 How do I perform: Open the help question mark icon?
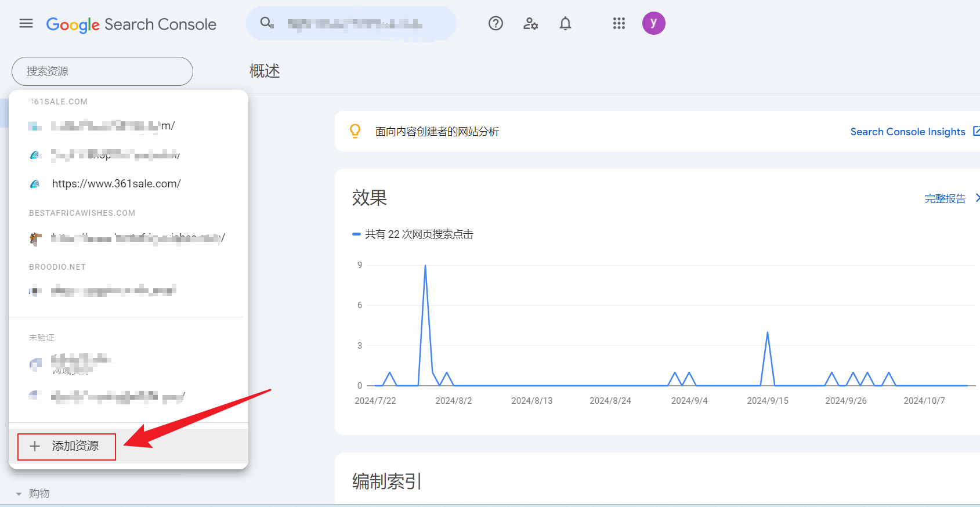pyautogui.click(x=496, y=23)
